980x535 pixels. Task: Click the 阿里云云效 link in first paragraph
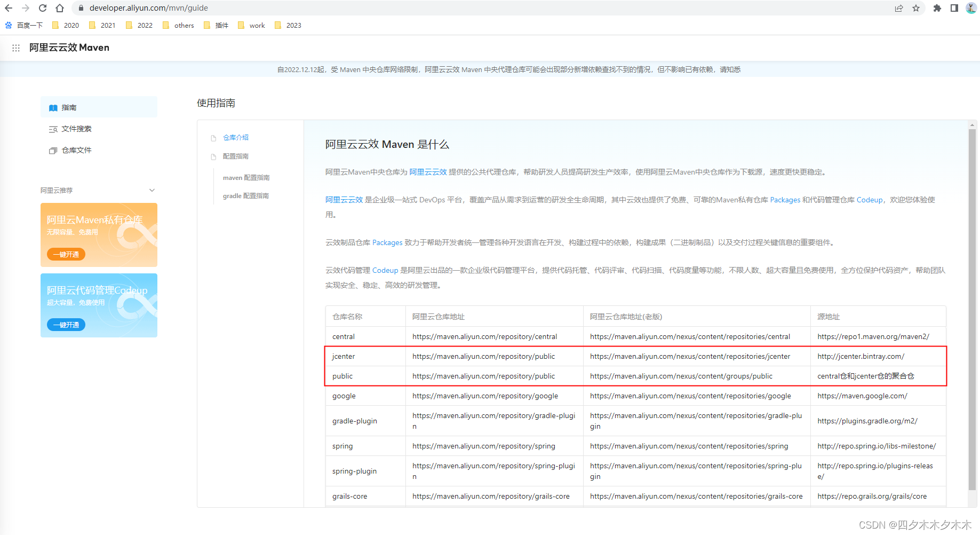pyautogui.click(x=428, y=172)
